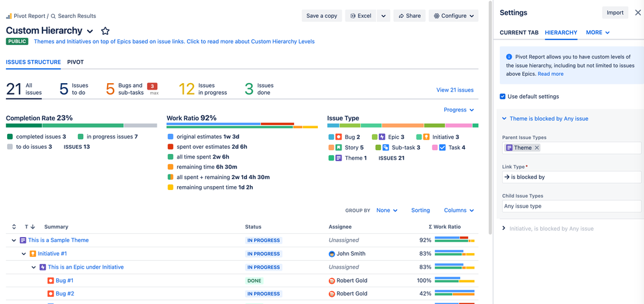Click the Pivot Report bar chart icon

(8, 16)
